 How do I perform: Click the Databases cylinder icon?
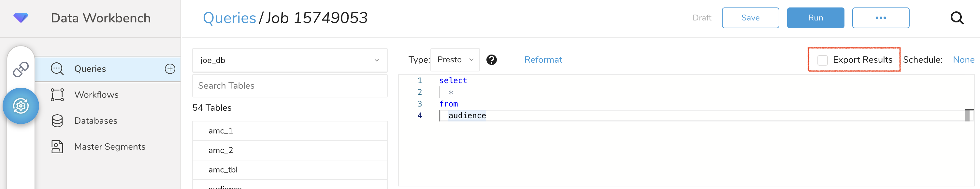point(57,121)
